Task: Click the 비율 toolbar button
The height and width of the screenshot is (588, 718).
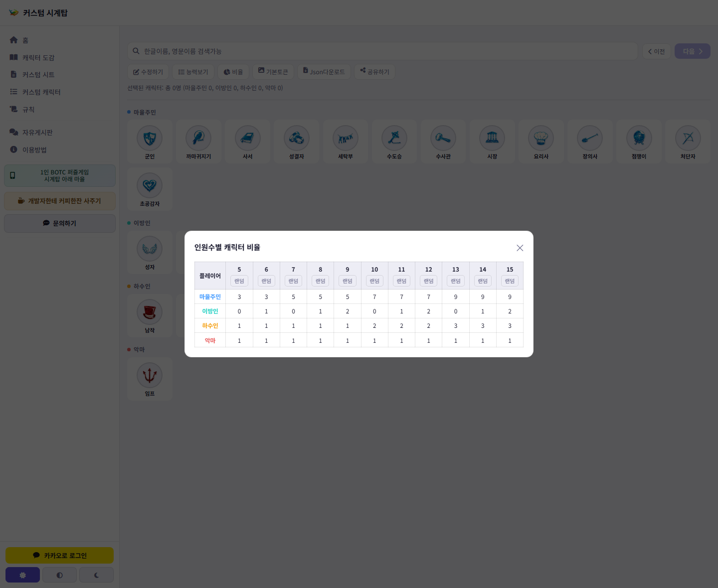Action: [x=233, y=72]
